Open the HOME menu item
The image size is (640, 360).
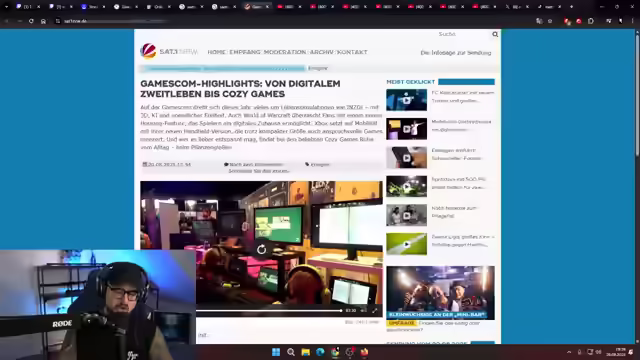pyautogui.click(x=216, y=52)
